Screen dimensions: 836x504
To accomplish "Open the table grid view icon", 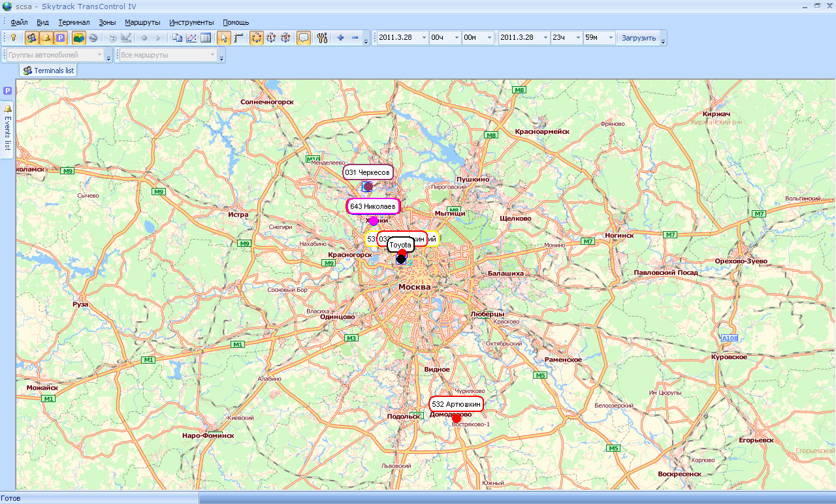I will [206, 38].
